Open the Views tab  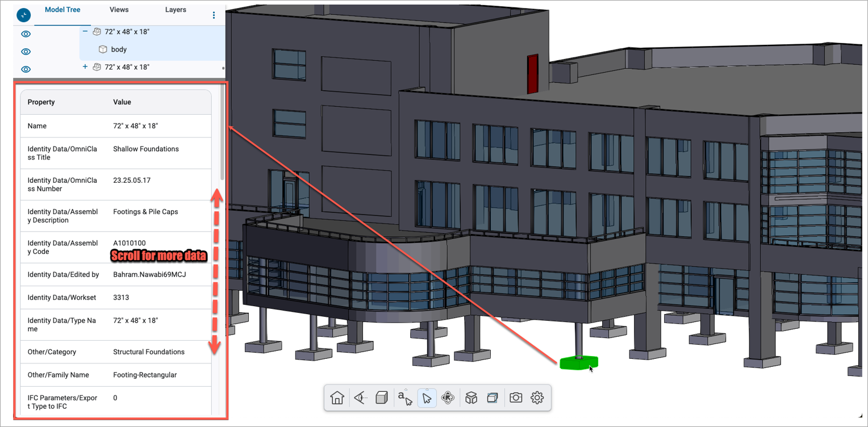(x=119, y=10)
